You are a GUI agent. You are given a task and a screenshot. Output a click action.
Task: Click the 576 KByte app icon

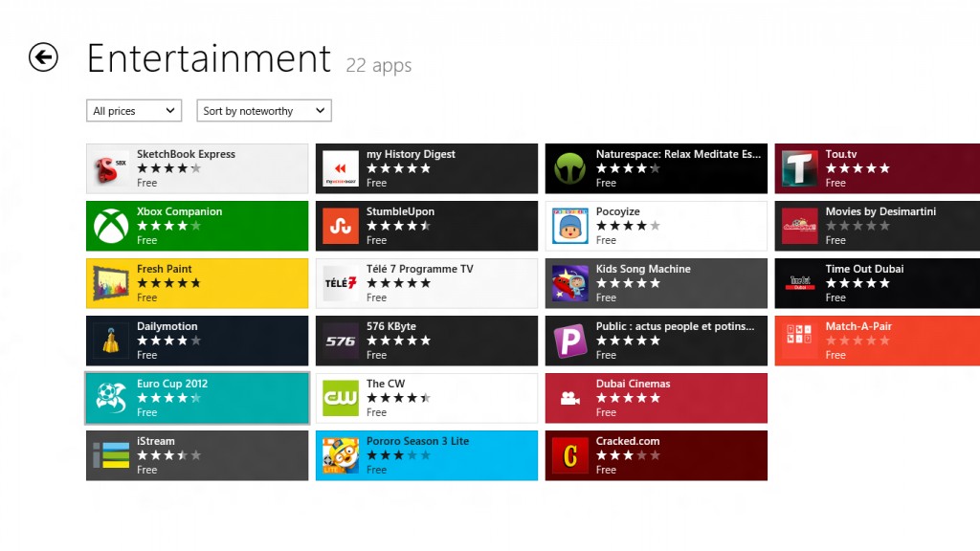pyautogui.click(x=341, y=342)
